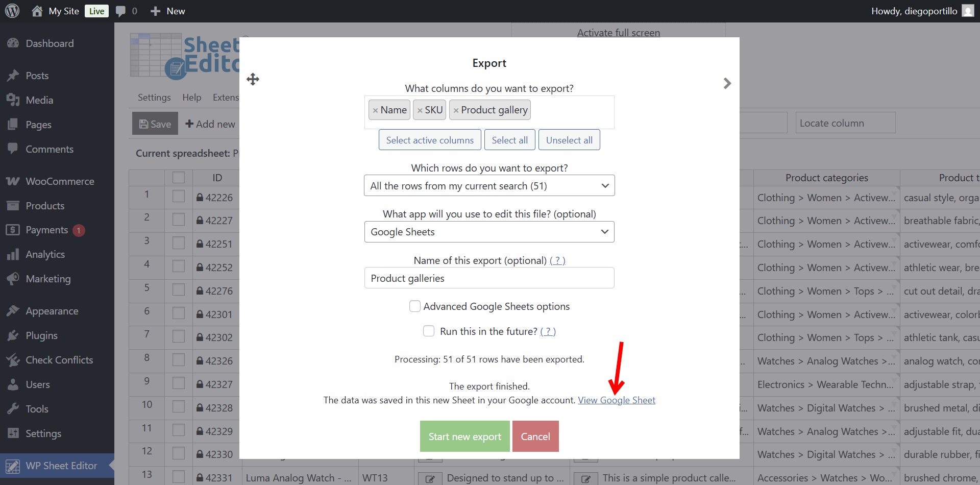Open Analytics via the chart icon
Screen dimensions: 980x485
(x=12, y=254)
